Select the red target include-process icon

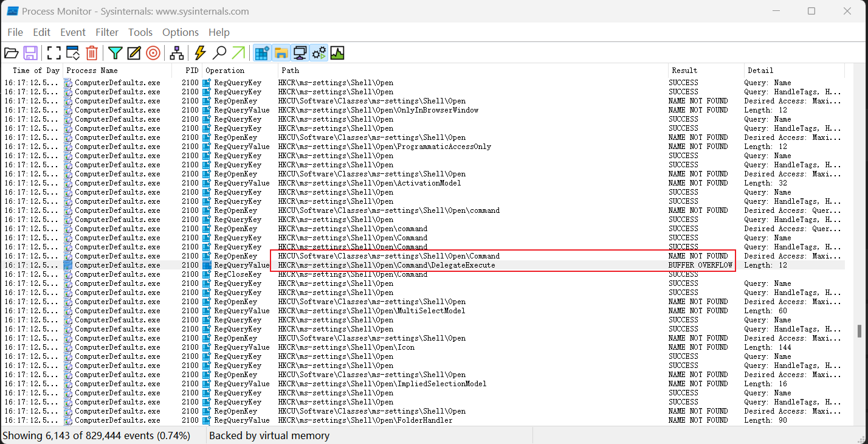153,53
